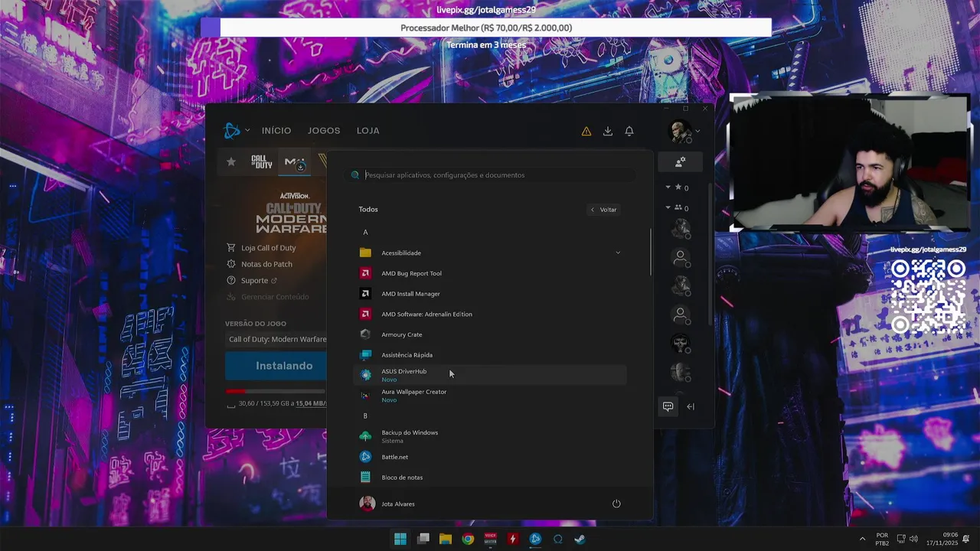Click the Windows Start button on taskbar

click(x=400, y=539)
